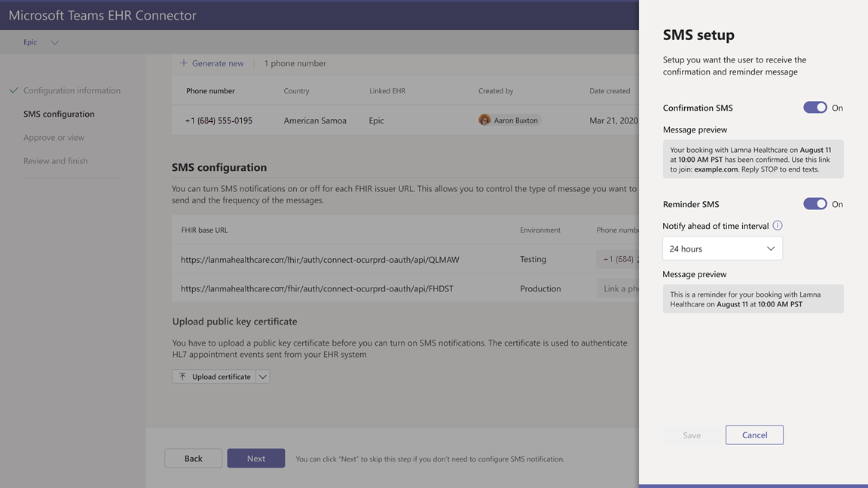Screen dimensions: 868x488
Task: Click the Next button
Action: click(255, 458)
